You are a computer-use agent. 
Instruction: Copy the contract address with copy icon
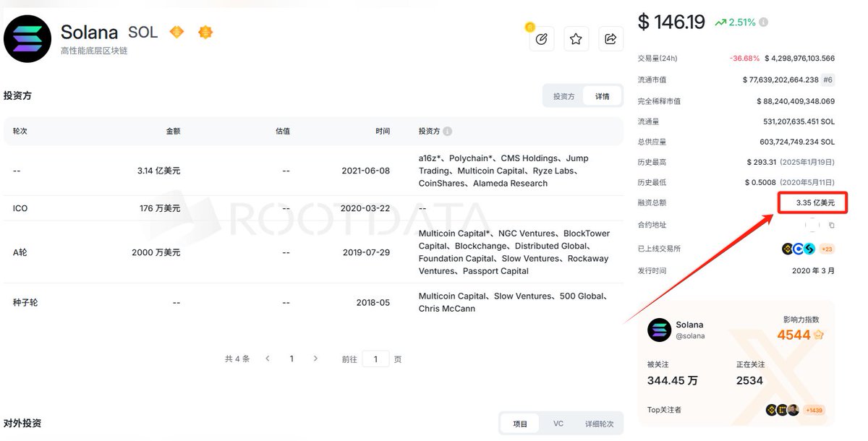click(831, 226)
